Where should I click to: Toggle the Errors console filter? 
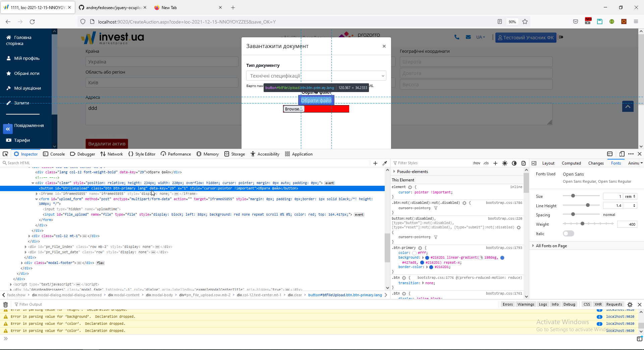pos(507,305)
